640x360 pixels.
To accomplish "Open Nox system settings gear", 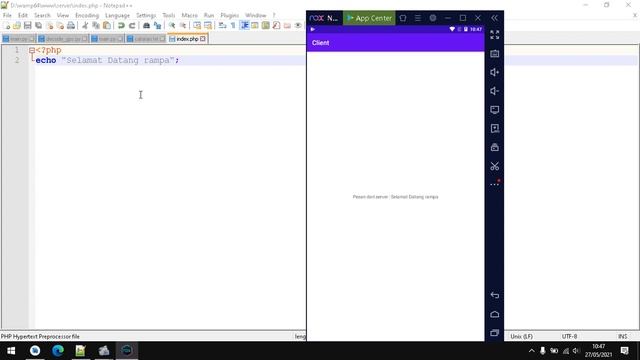I will (x=433, y=18).
